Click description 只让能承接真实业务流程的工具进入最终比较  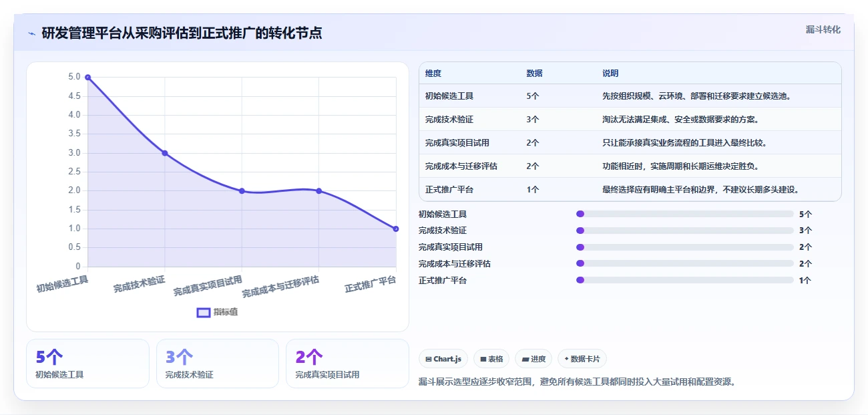pos(684,143)
